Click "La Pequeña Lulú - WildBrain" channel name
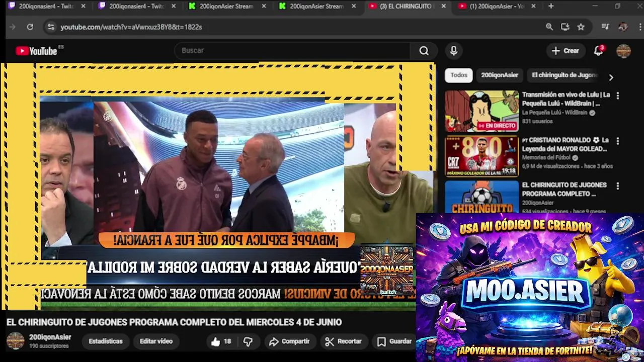644x362 pixels. pos(554,113)
